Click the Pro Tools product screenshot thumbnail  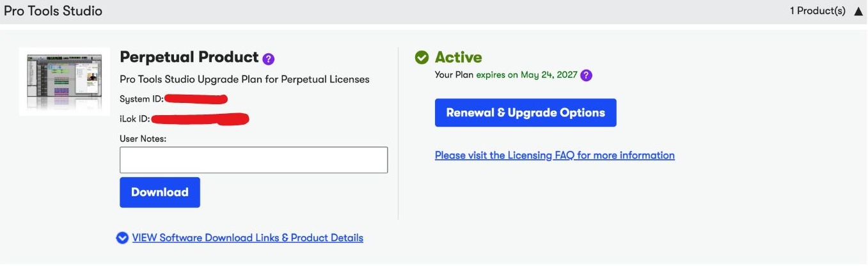[x=65, y=81]
